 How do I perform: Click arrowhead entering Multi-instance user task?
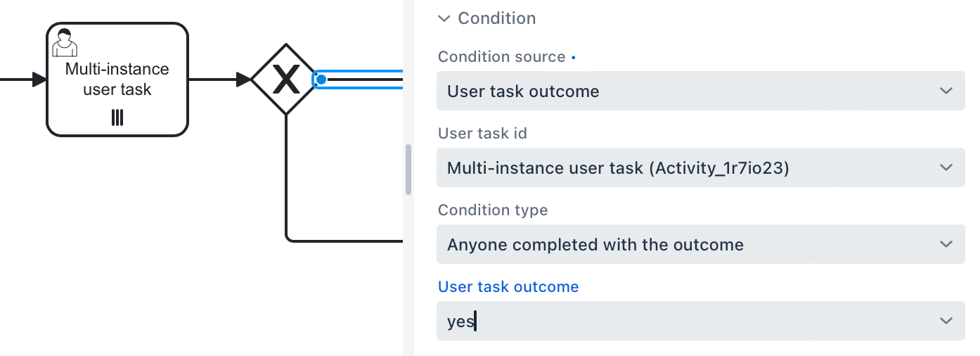(39, 80)
